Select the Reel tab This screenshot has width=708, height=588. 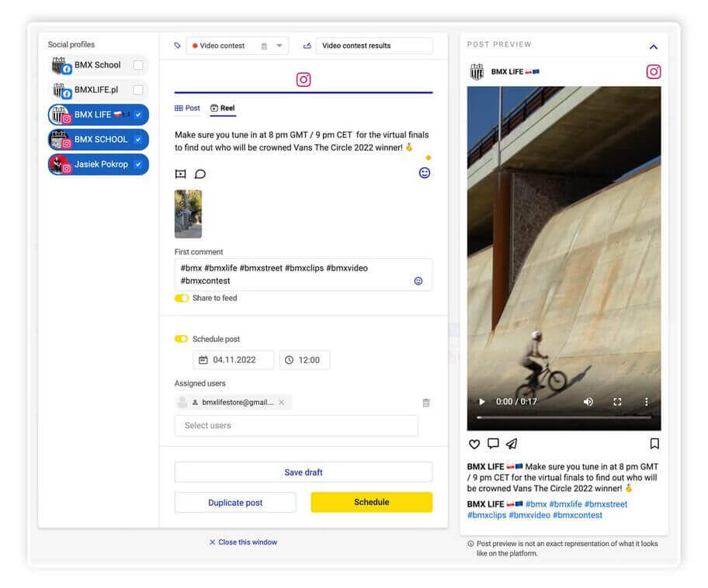click(223, 109)
